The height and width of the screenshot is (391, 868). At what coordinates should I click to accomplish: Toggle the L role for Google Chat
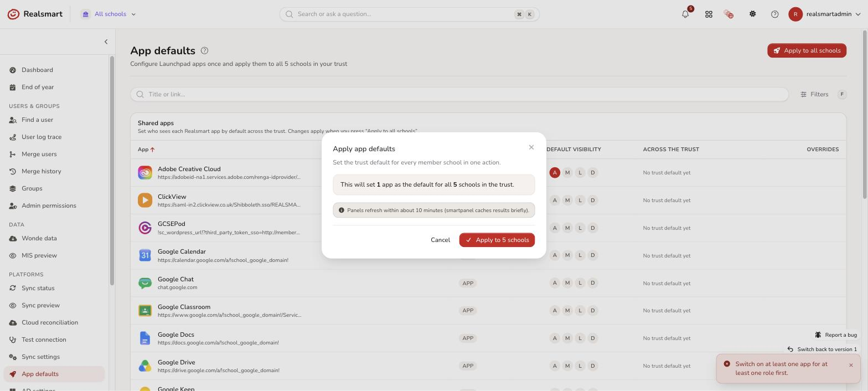tap(580, 283)
